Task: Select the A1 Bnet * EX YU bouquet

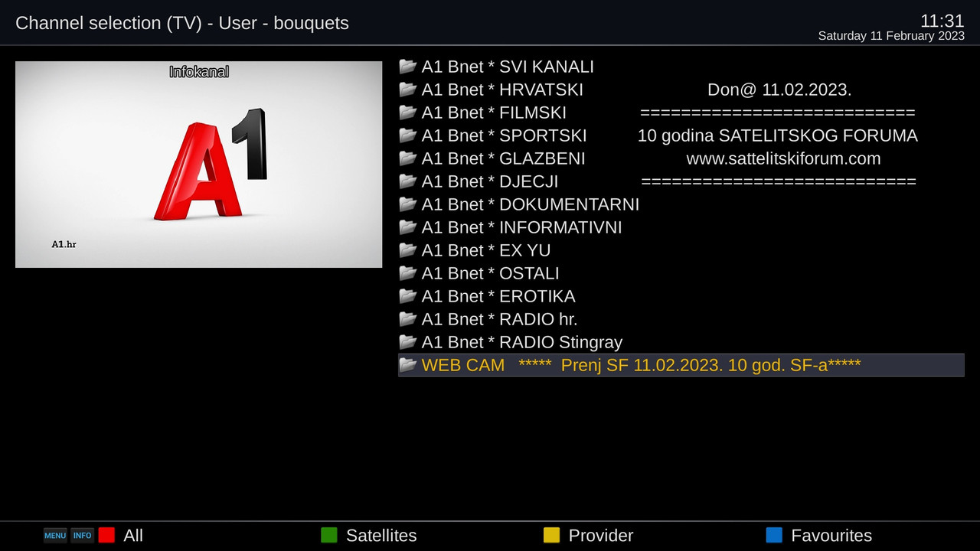Action: point(681,250)
